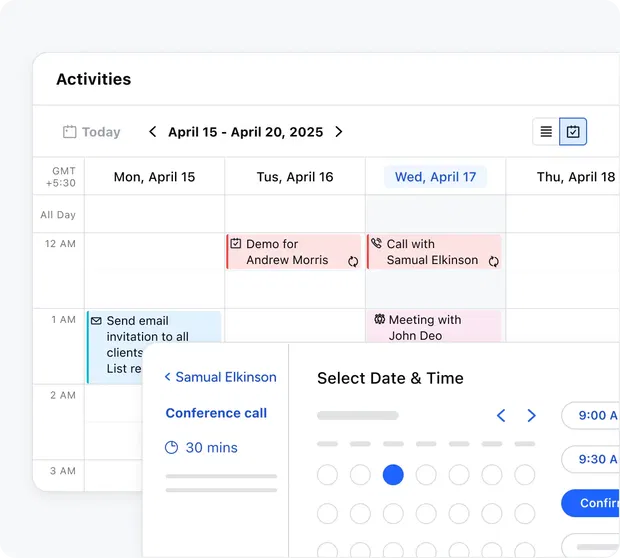The image size is (620, 558).
Task: Go to previous week arrow
Action: pyautogui.click(x=153, y=132)
